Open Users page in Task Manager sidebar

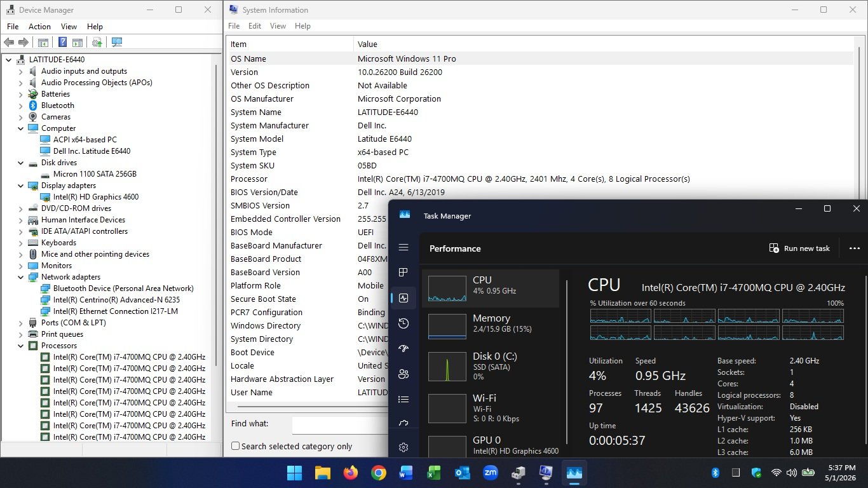coord(403,374)
